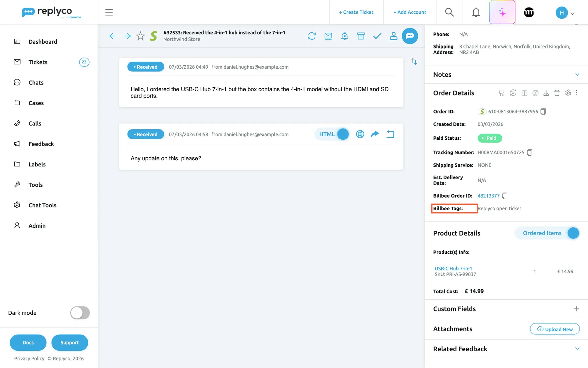Open Billbee order 48213377 link

click(488, 196)
